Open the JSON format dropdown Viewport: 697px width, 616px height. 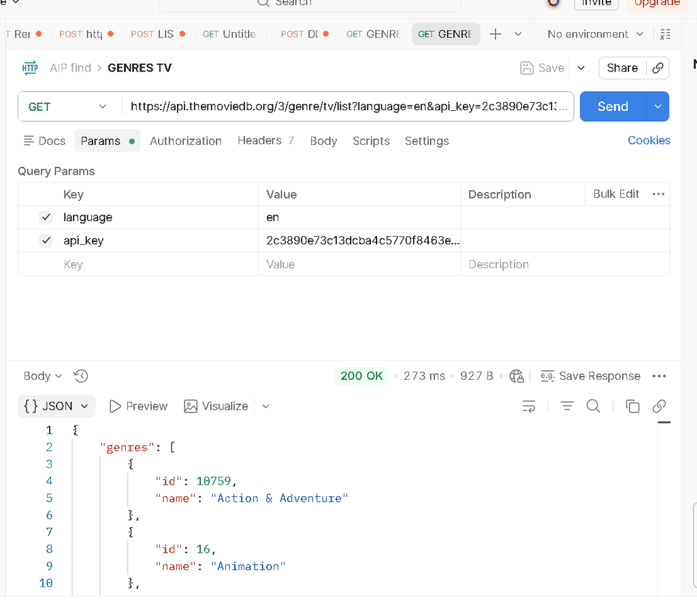click(x=56, y=406)
